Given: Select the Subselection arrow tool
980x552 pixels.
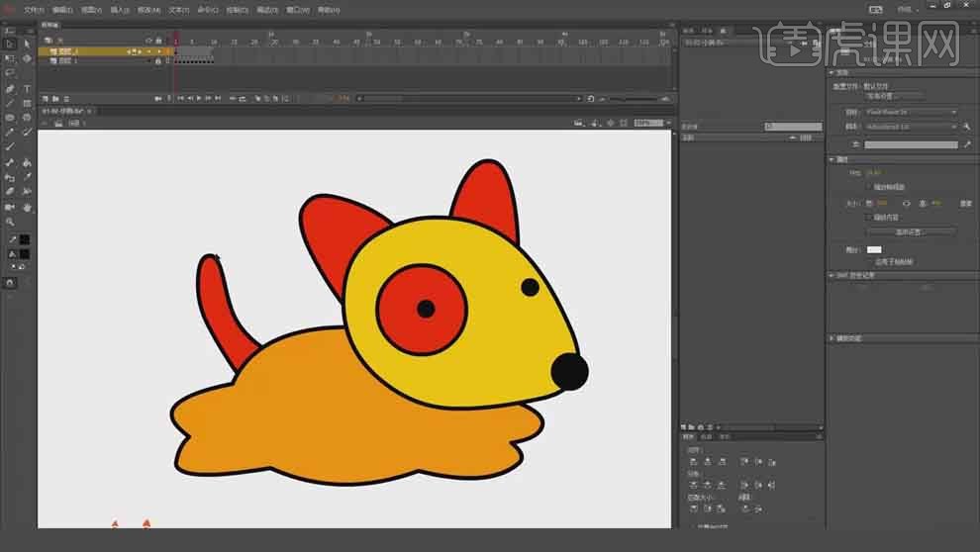Looking at the screenshot, I should tap(27, 44).
